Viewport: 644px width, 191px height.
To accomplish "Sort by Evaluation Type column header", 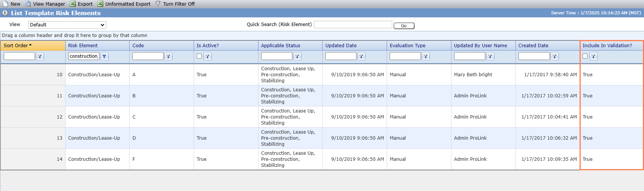I will (407, 45).
